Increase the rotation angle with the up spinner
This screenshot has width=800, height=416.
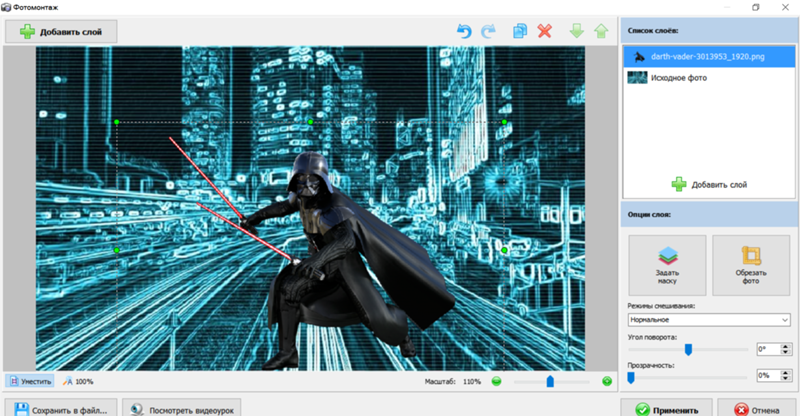786,347
